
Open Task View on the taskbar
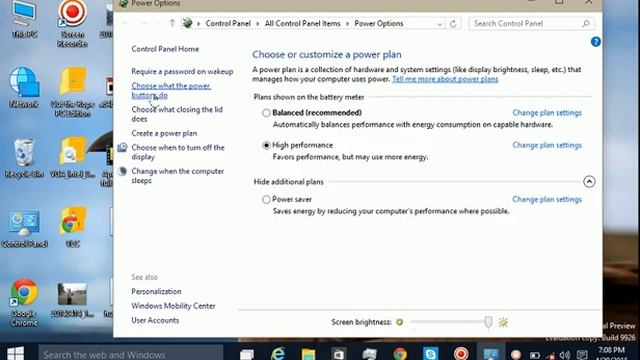[247, 354]
